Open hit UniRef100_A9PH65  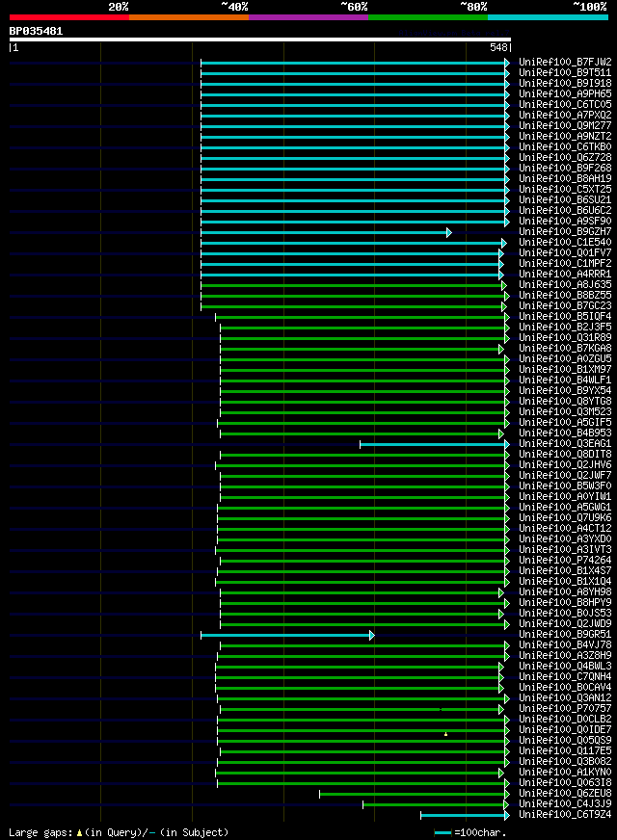coord(565,93)
